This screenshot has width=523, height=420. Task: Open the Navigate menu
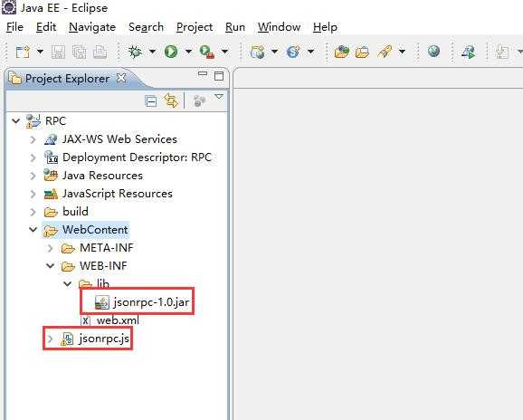click(92, 27)
